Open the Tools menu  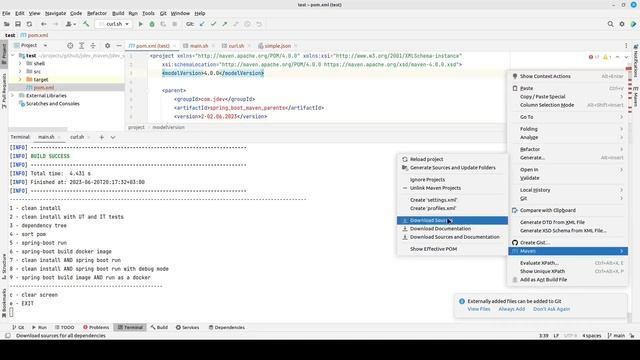[148, 13]
